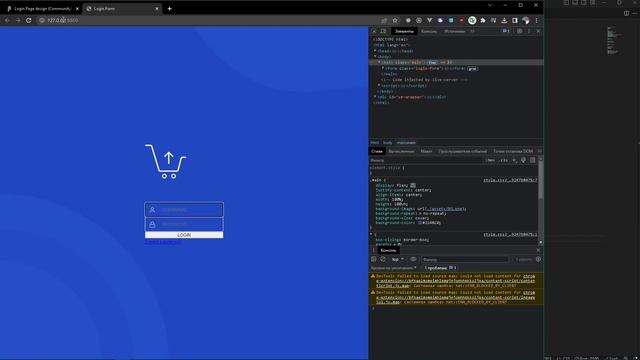Expand the div se-wrapper node
Screen dimensions: 640x360
[x=375, y=97]
